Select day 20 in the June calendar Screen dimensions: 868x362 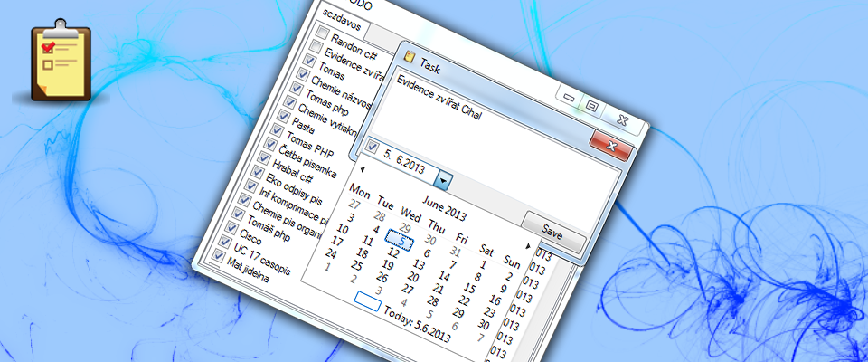[412, 277]
